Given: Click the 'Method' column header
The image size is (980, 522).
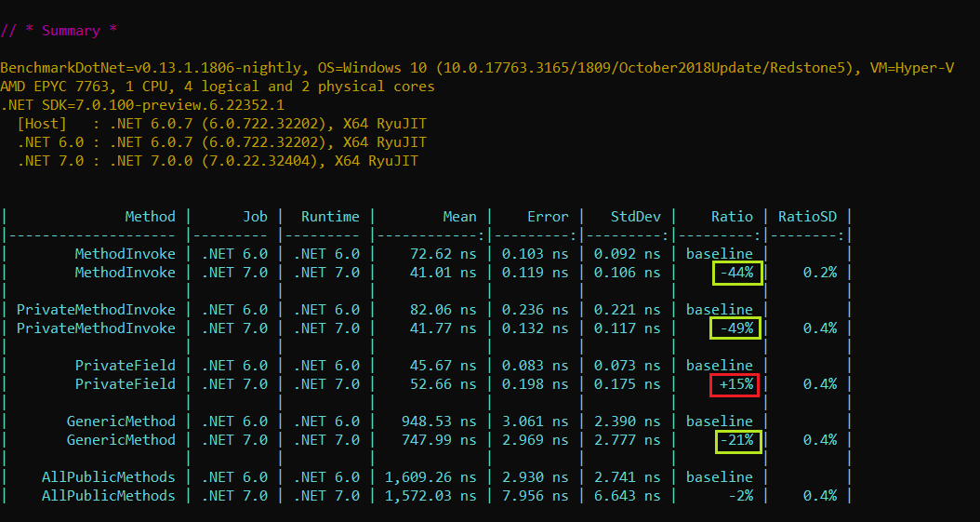Looking at the screenshot, I should pyautogui.click(x=150, y=217).
